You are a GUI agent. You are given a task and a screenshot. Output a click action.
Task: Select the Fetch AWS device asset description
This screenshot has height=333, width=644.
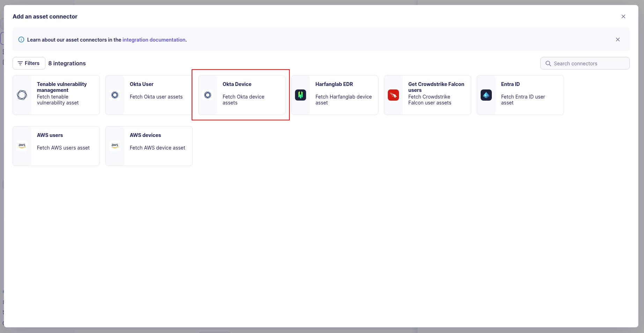[157, 148]
